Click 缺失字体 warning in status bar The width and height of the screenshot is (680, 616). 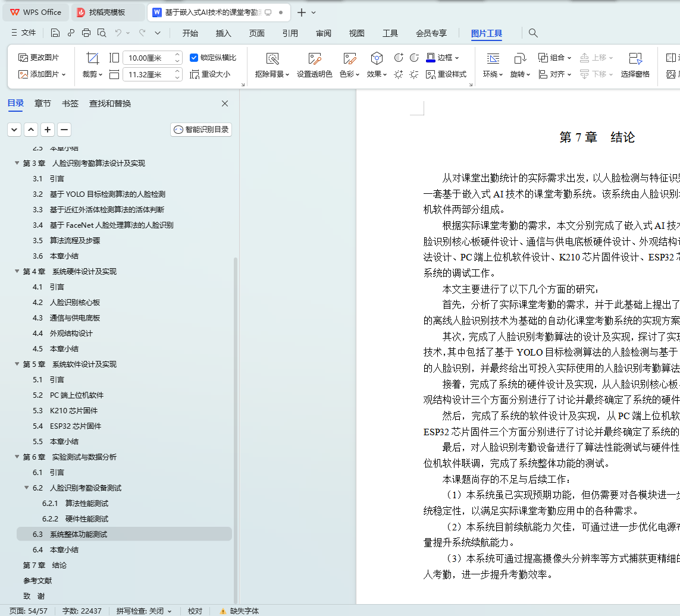click(239, 611)
